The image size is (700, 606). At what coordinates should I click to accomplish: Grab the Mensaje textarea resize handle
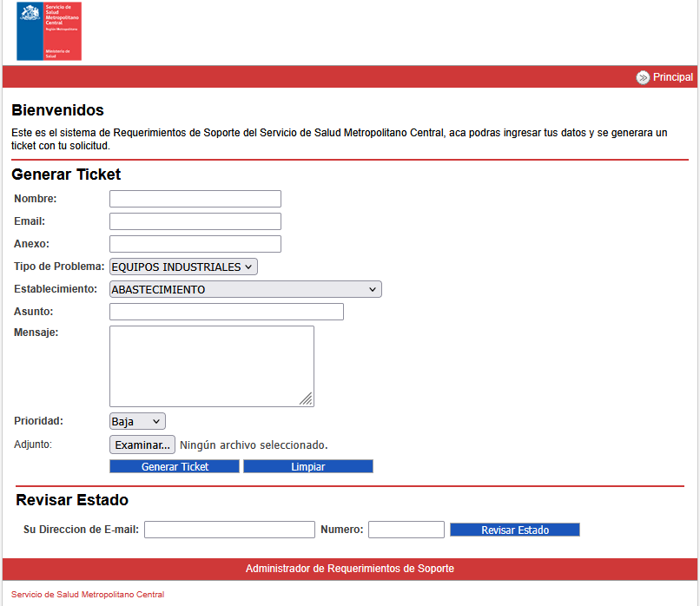[x=307, y=399]
